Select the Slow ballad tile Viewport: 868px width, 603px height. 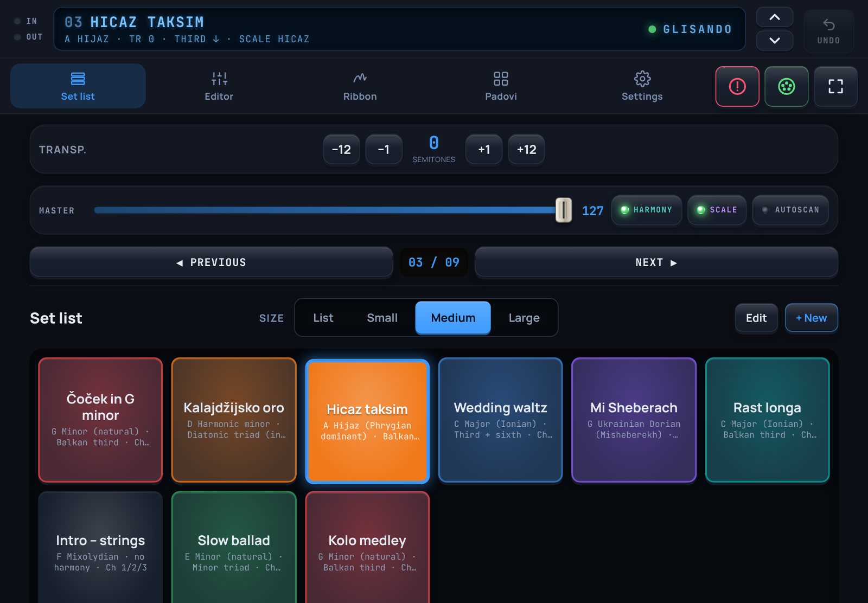234,547
